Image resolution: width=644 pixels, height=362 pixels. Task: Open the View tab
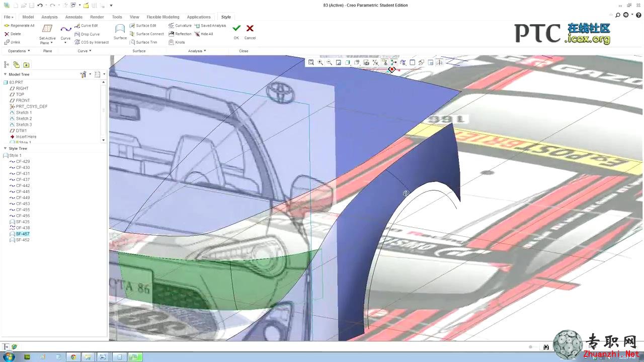point(134,17)
